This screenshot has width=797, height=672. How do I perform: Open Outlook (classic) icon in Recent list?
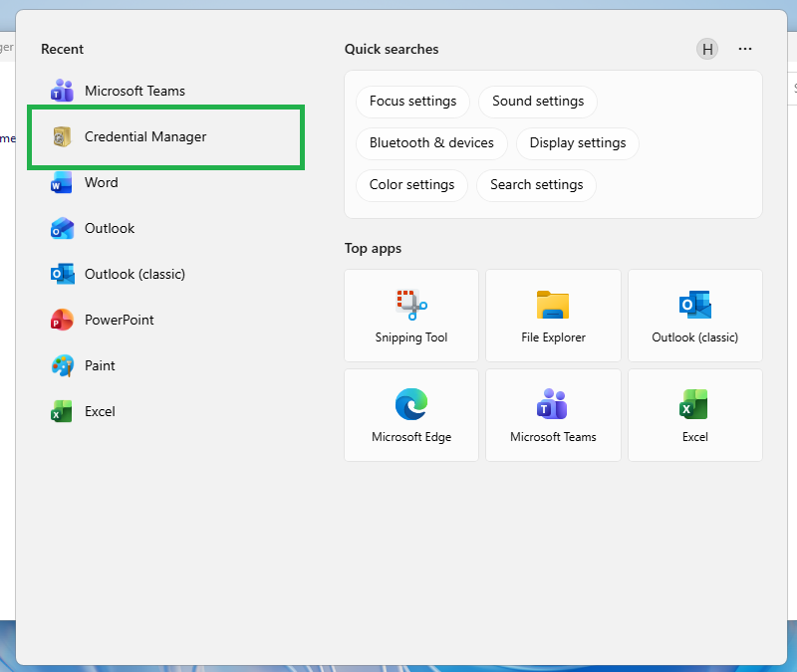pyautogui.click(x=62, y=274)
